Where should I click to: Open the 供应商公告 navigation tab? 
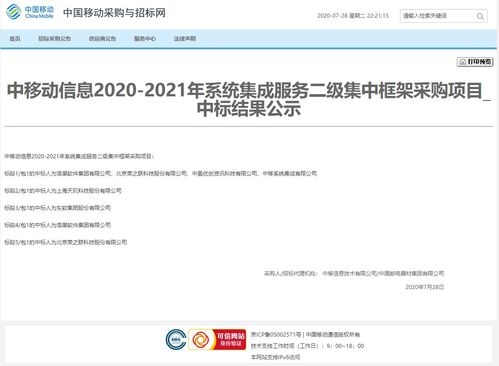pyautogui.click(x=102, y=39)
